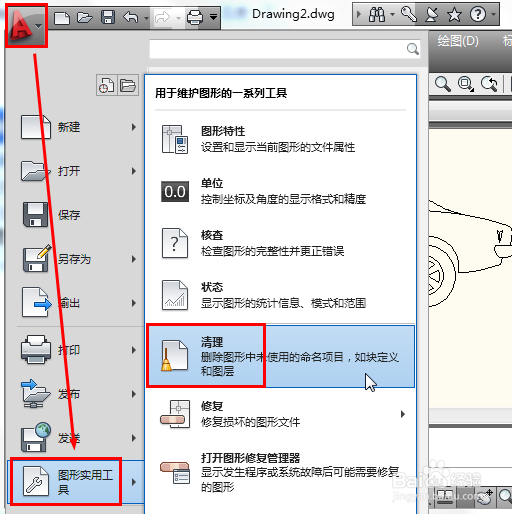Select 图形实用工具 in application menu
512x514 pixels.
[76, 482]
